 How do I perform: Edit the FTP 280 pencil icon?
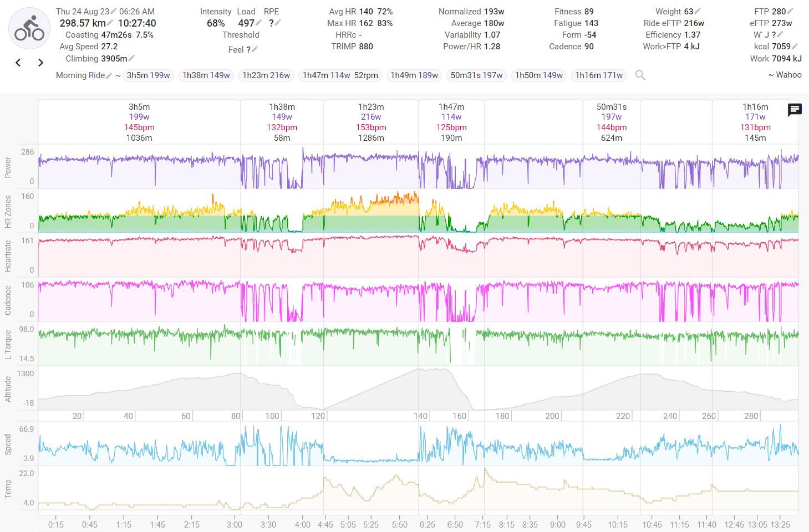(790, 11)
